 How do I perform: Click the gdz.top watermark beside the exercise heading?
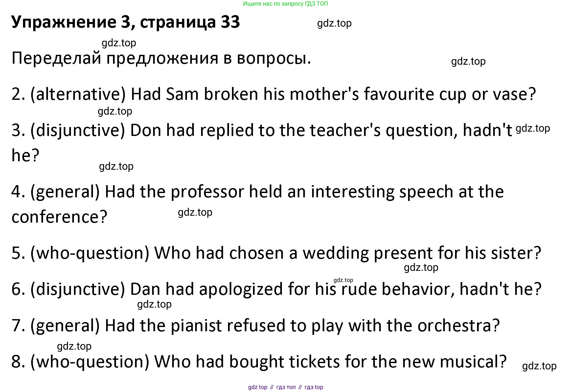pyautogui.click(x=334, y=23)
